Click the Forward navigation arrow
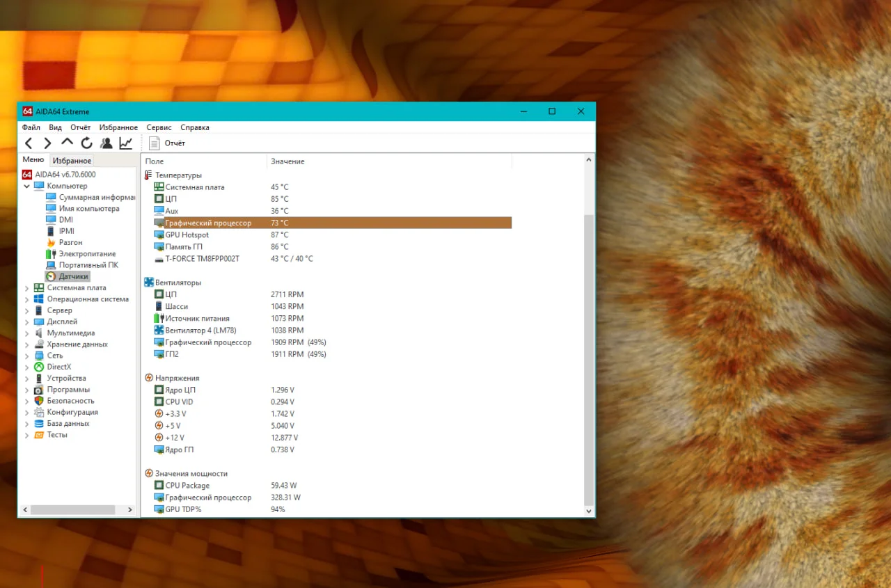 click(x=47, y=143)
